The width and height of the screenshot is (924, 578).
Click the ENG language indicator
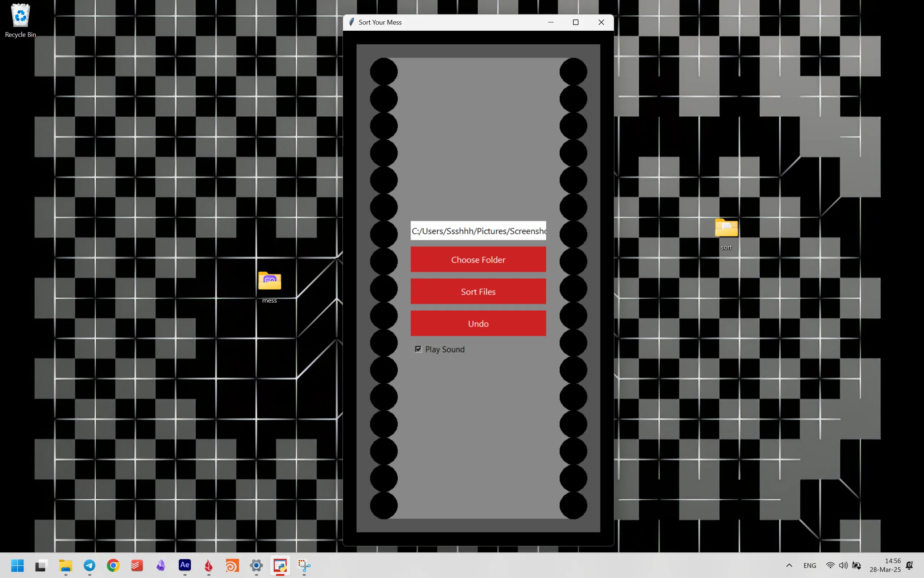pyautogui.click(x=810, y=565)
